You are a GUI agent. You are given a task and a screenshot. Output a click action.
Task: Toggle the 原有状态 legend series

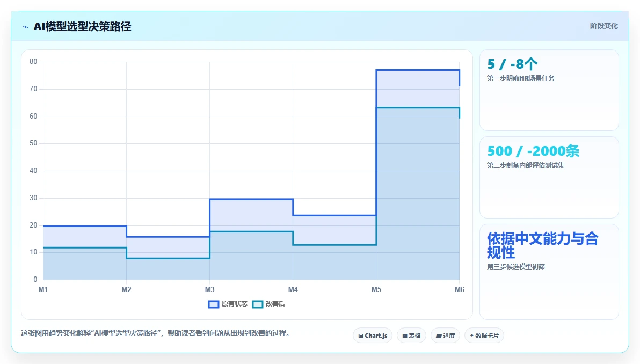(x=228, y=304)
